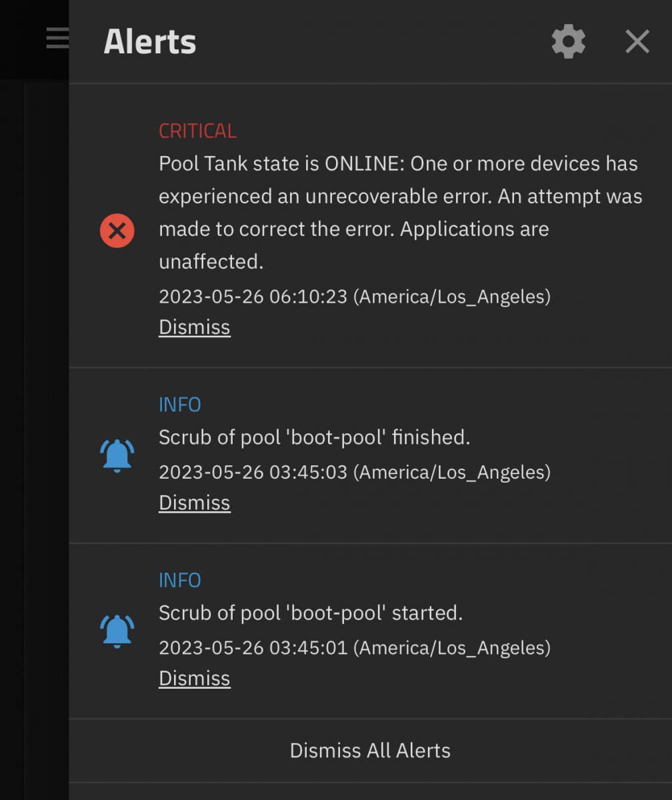Dismiss the critical Pool Tank alert
Screen dimensions: 672x800
pos(194,327)
